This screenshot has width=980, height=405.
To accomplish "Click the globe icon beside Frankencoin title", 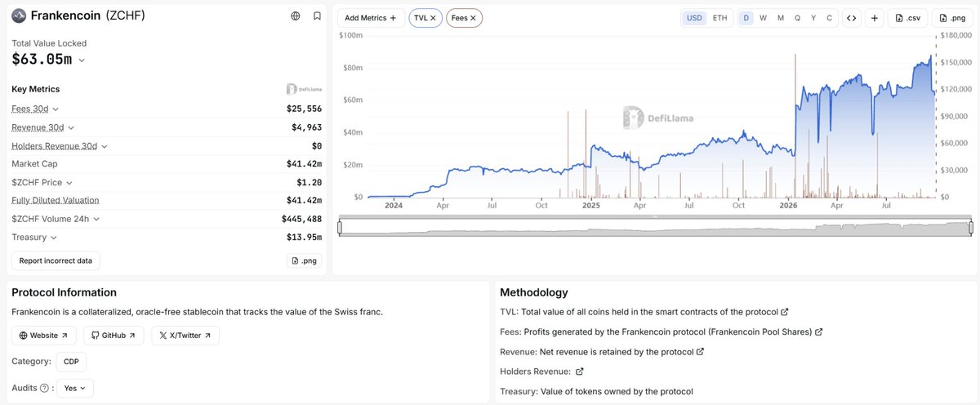I will coord(295,16).
